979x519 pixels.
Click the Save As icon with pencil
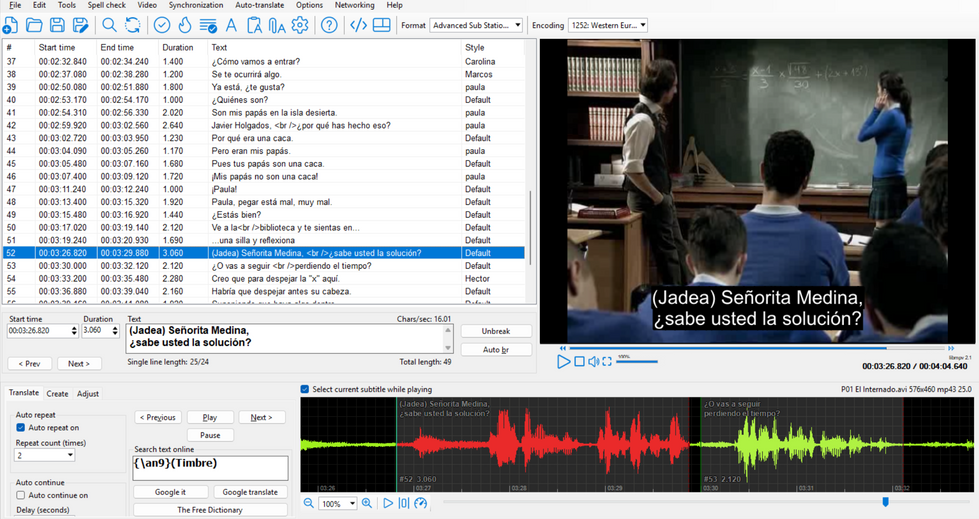pyautogui.click(x=81, y=26)
